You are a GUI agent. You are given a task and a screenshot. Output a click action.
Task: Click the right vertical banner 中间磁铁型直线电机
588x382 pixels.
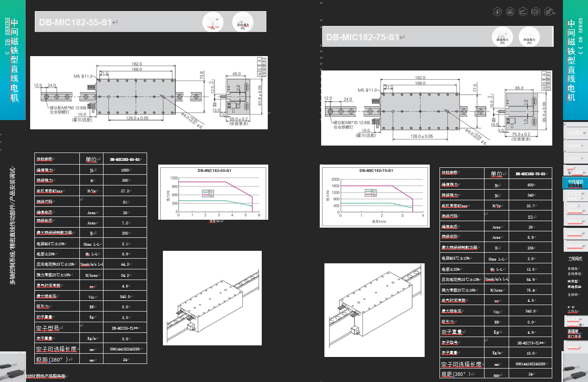[571, 60]
